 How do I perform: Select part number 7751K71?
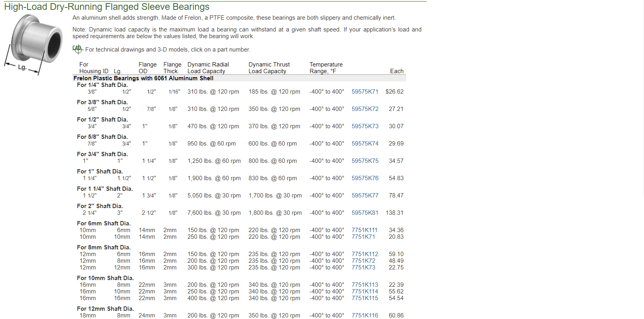[x=363, y=237]
